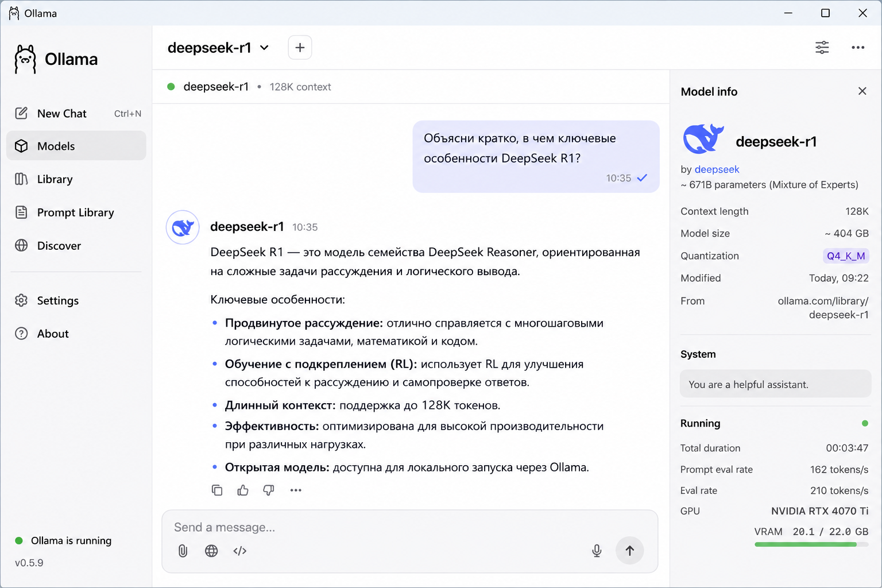Give the response a thumbs down

point(269,490)
